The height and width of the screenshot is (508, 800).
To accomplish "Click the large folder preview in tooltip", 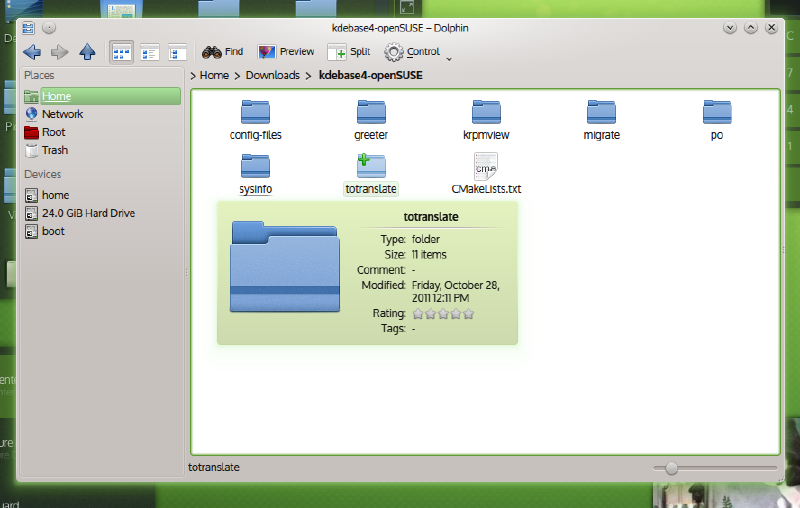I will click(x=285, y=266).
